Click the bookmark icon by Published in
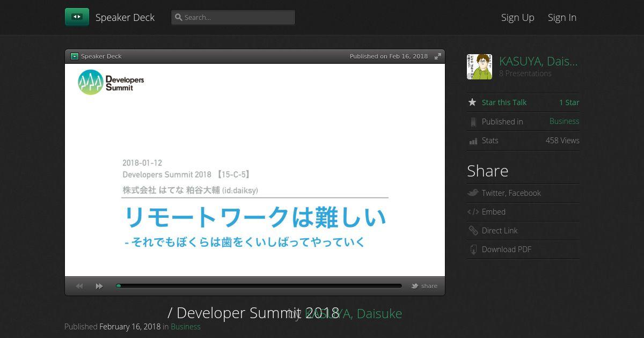Viewport: 644px width, 338px height. [473, 122]
